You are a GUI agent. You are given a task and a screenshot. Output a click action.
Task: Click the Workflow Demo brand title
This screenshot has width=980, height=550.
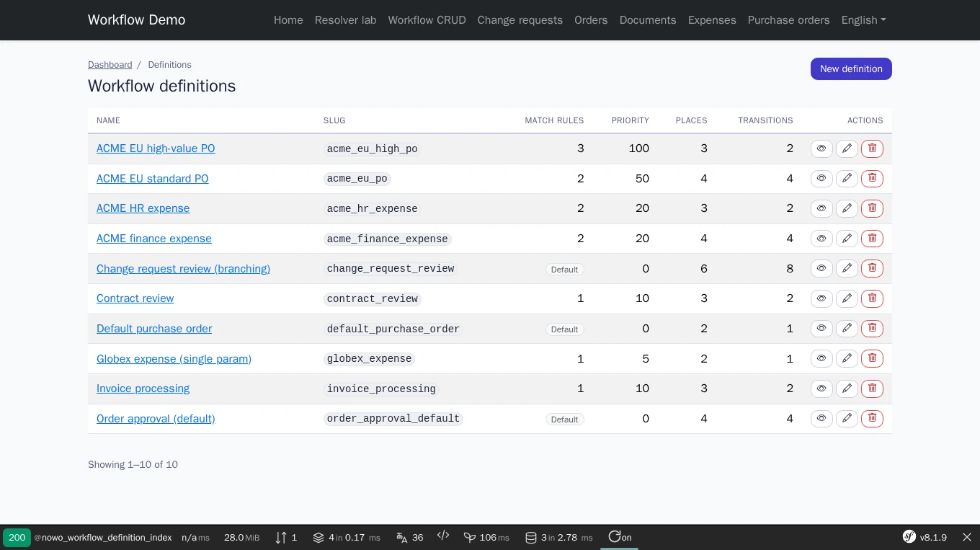(136, 20)
